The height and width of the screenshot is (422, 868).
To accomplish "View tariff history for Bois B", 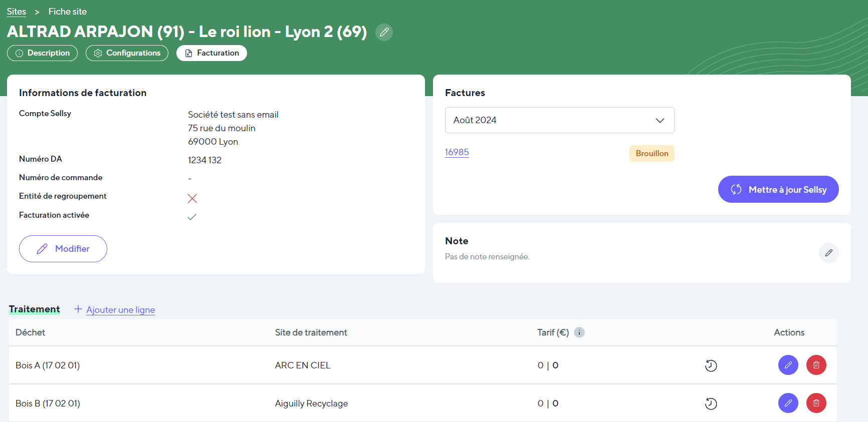I will (711, 403).
